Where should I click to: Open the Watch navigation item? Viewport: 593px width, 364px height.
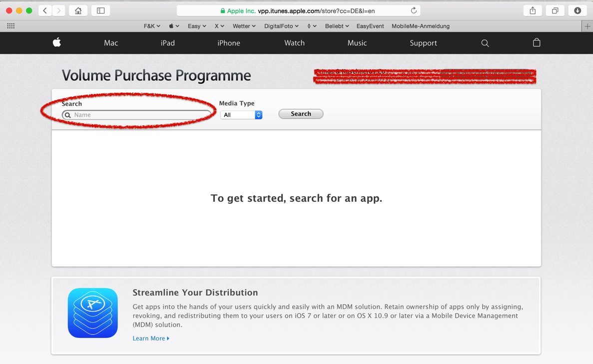pyautogui.click(x=294, y=43)
